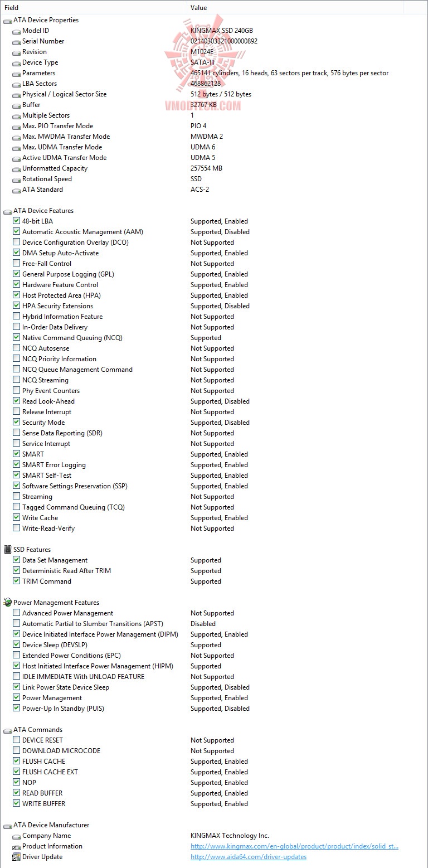Toggle the WRITE BUFFER checkbox
Viewport: 428px width, 868px height.
click(17, 804)
